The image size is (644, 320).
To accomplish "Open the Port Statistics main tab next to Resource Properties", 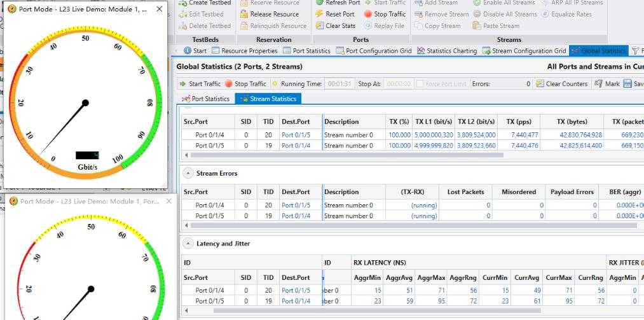I will coord(306,51).
